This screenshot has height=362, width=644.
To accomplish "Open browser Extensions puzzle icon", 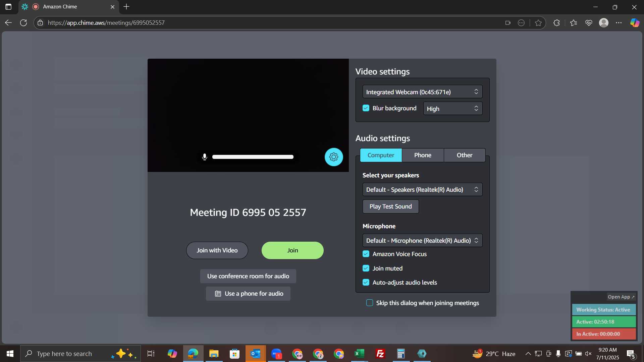I will pyautogui.click(x=557, y=23).
